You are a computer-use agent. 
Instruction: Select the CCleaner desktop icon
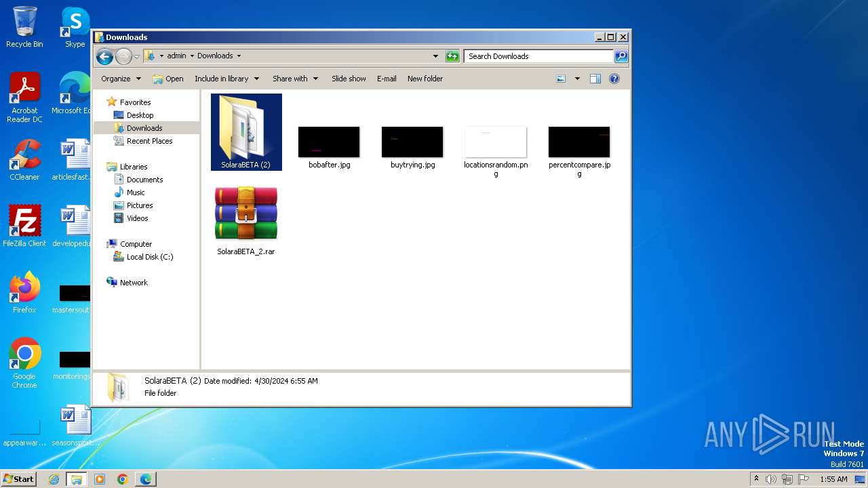(24, 160)
